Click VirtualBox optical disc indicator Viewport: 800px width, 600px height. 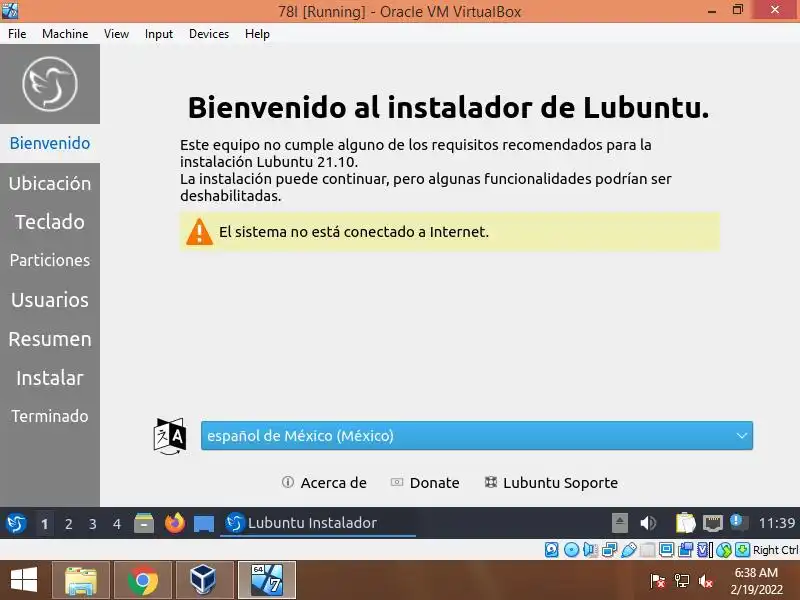tap(571, 550)
